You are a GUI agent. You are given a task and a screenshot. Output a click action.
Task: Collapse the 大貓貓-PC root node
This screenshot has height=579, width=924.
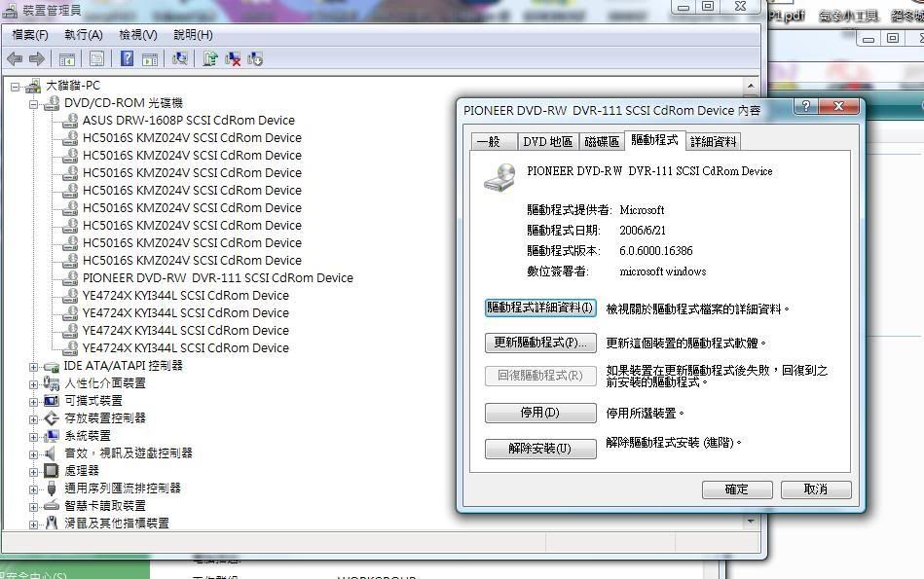(x=15, y=88)
